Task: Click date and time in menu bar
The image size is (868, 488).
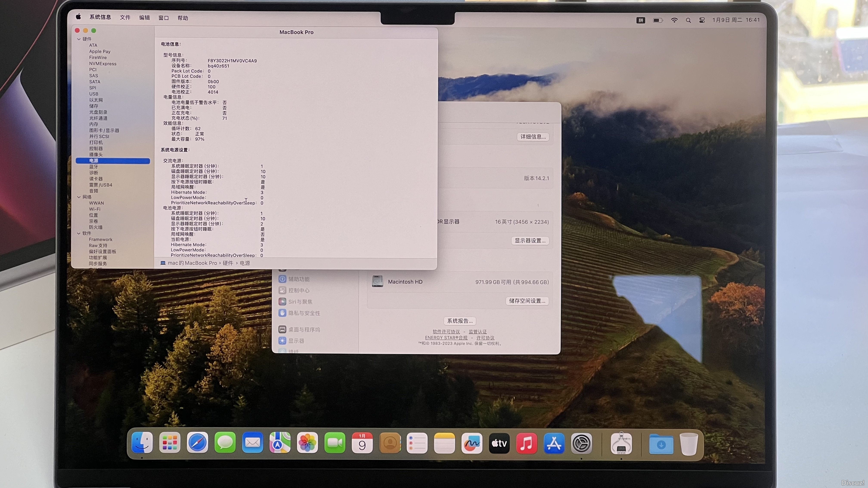Action: [x=736, y=20]
